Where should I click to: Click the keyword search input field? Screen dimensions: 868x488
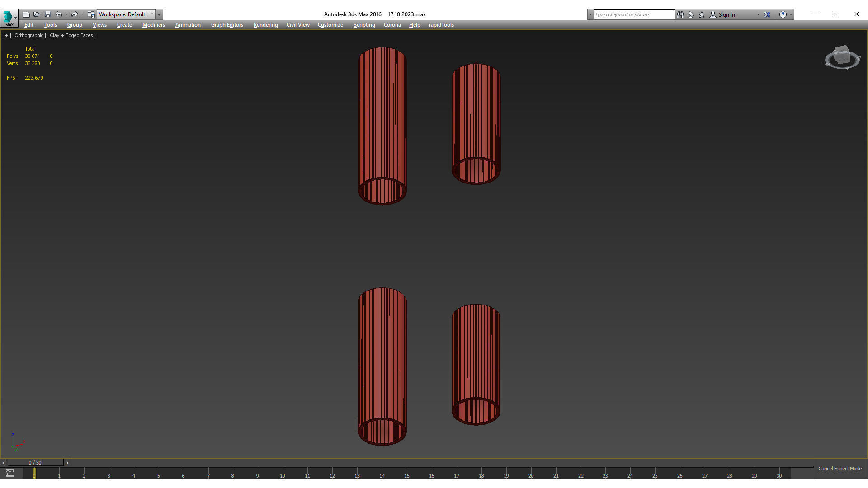(x=634, y=14)
